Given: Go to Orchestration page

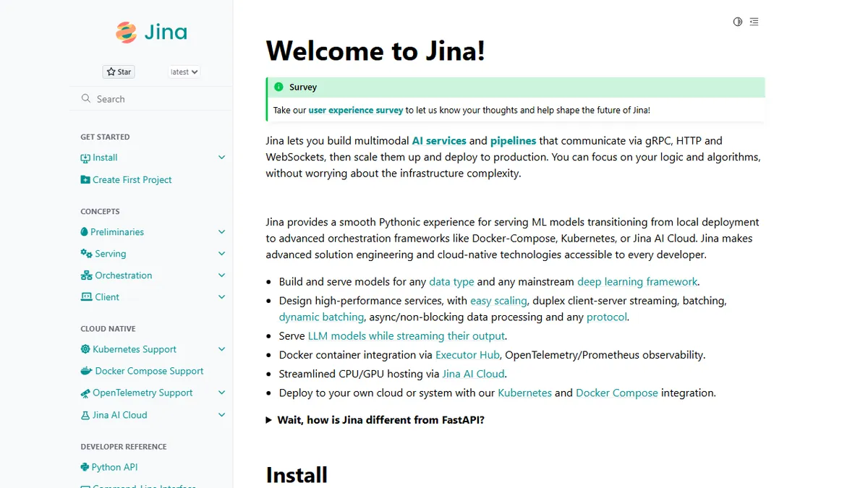Looking at the screenshot, I should pos(124,275).
